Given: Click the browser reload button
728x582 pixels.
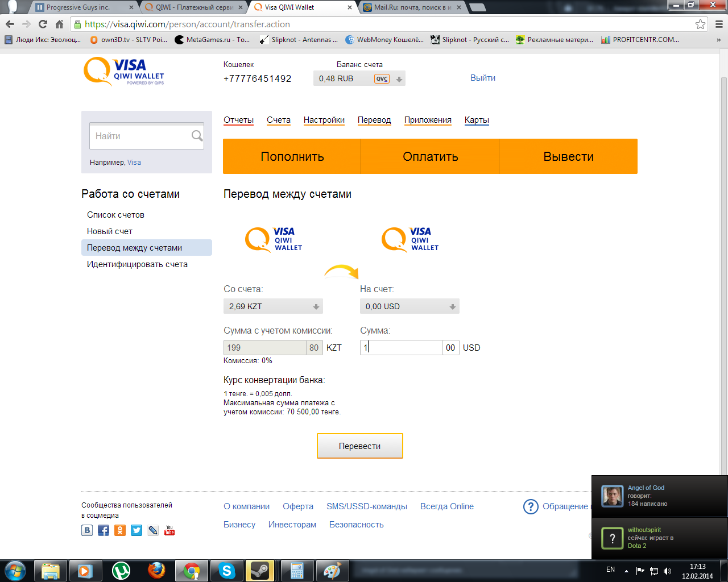Looking at the screenshot, I should tap(43, 24).
